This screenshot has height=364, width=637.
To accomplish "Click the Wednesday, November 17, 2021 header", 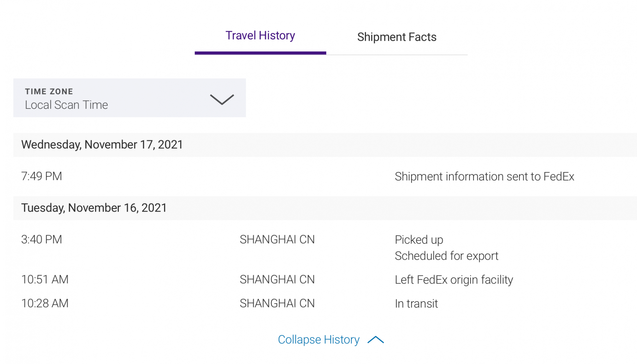I will point(102,145).
